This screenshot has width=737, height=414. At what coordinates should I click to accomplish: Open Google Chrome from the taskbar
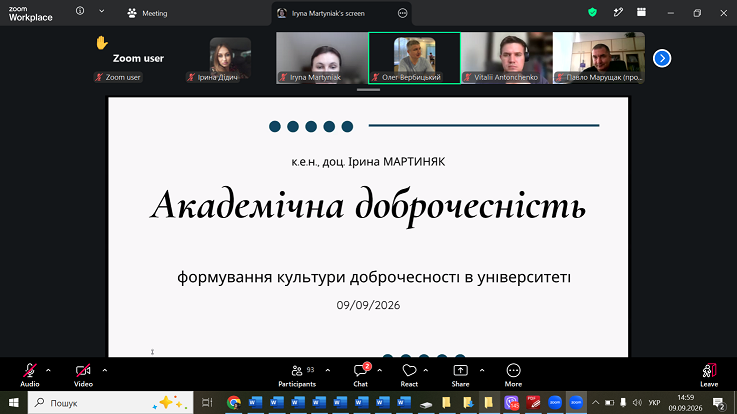pos(234,403)
